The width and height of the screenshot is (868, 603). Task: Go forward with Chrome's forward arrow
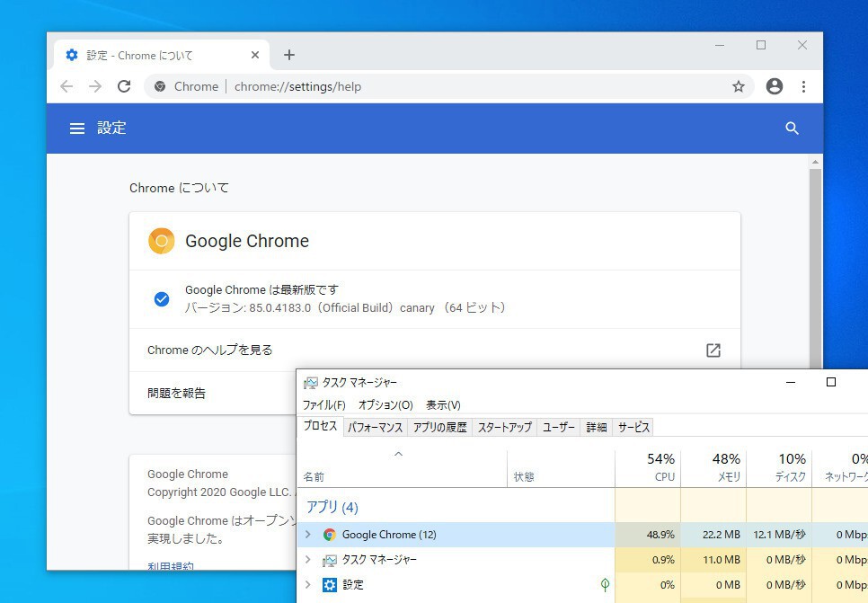(95, 86)
